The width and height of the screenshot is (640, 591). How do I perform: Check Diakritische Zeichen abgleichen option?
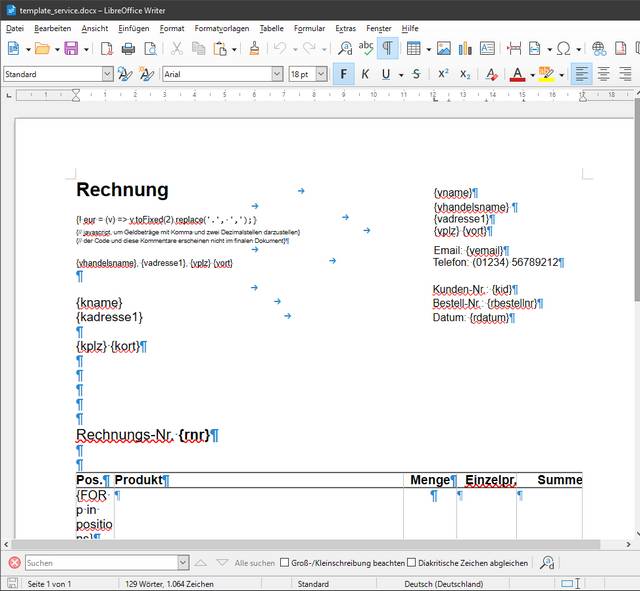tap(412, 563)
